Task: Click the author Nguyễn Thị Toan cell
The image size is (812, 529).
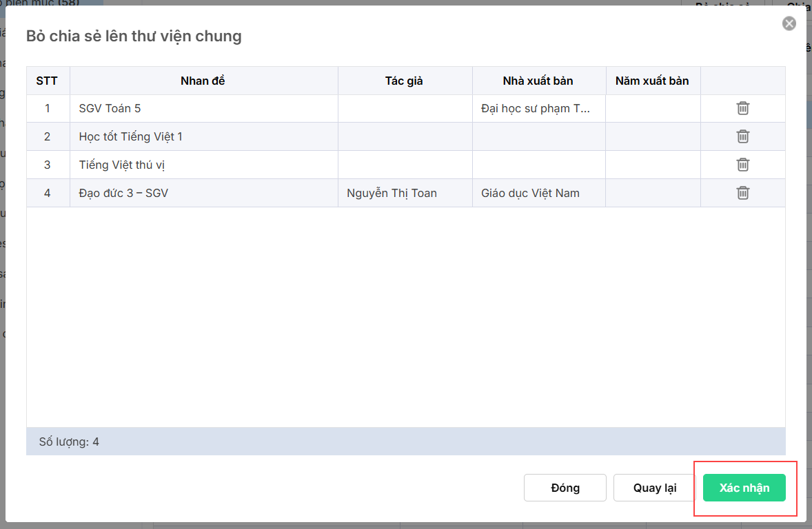Action: pyautogui.click(x=392, y=193)
